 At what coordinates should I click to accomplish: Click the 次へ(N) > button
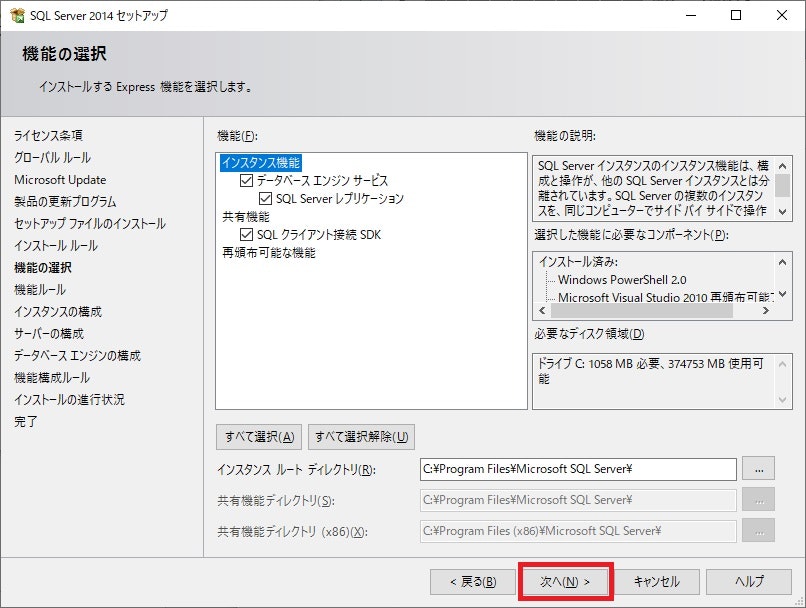[x=565, y=582]
